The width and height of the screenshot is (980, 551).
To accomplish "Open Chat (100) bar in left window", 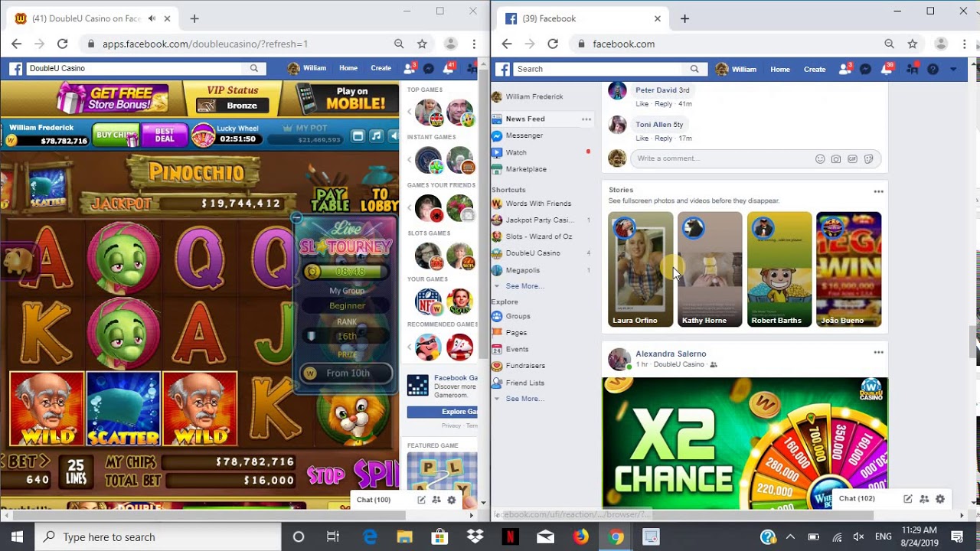I will coord(374,500).
